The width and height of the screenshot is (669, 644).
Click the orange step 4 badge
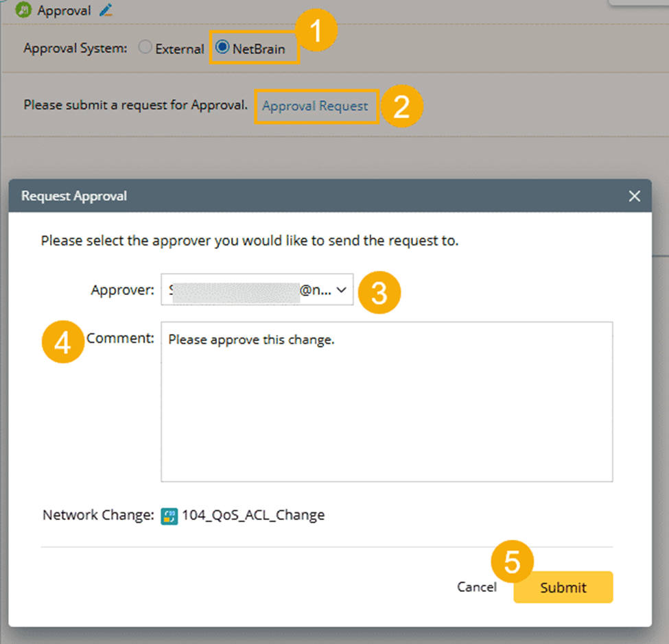62,342
